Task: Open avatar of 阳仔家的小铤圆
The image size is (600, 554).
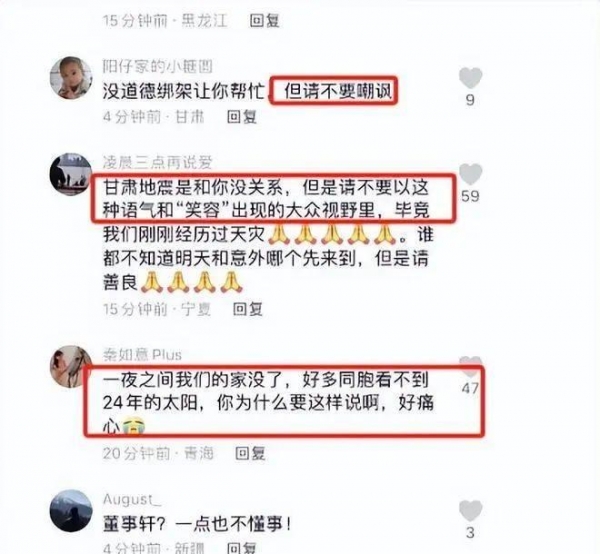Action: [71, 78]
